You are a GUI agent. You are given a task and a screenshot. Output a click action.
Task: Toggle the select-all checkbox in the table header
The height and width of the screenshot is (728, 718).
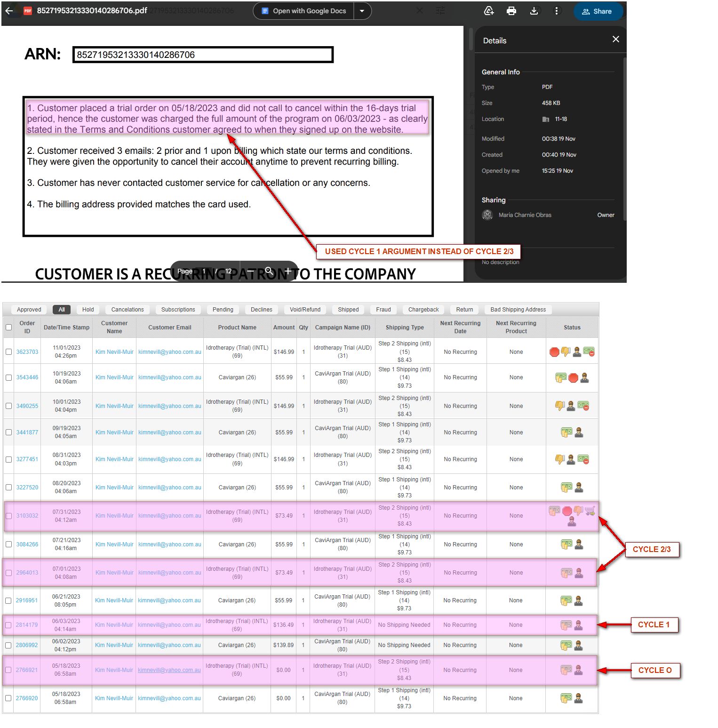click(x=8, y=327)
